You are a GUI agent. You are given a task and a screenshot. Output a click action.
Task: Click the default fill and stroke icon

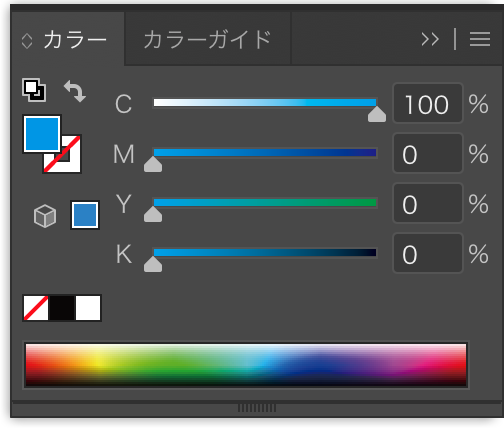pyautogui.click(x=34, y=90)
